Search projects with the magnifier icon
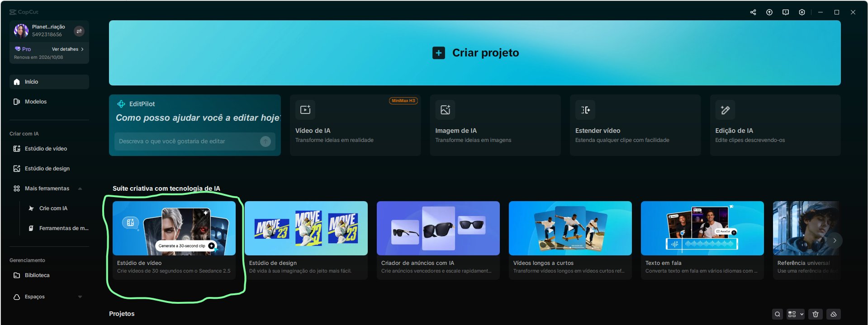This screenshot has width=868, height=325. pos(778,314)
